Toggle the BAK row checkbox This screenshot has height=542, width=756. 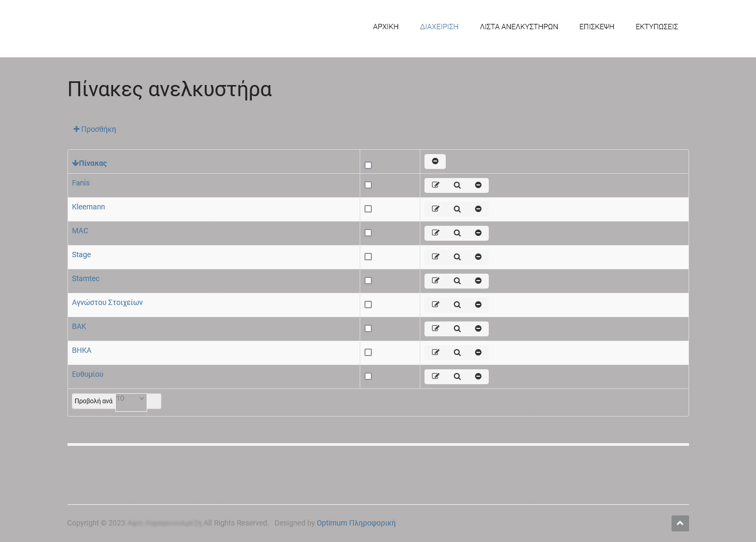368,328
